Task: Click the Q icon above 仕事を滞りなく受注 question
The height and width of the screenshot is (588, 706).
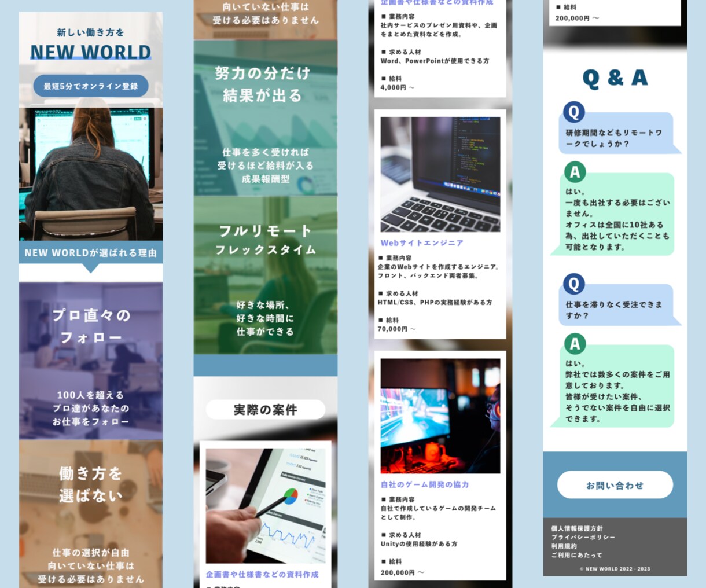Action: [574, 284]
